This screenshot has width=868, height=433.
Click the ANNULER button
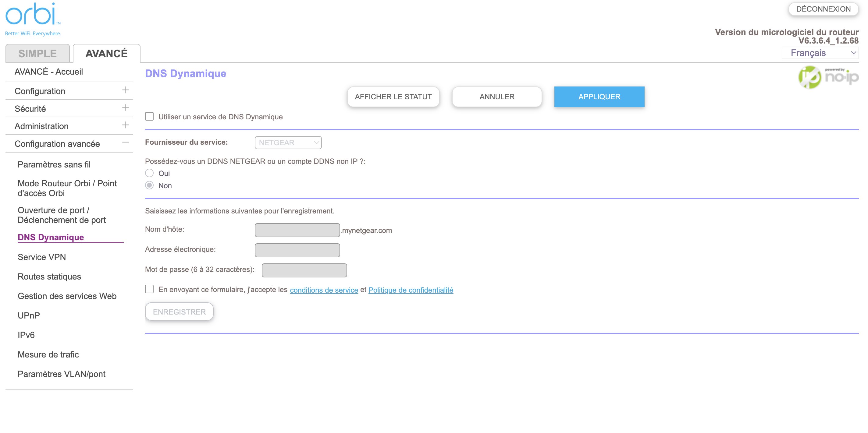point(497,97)
